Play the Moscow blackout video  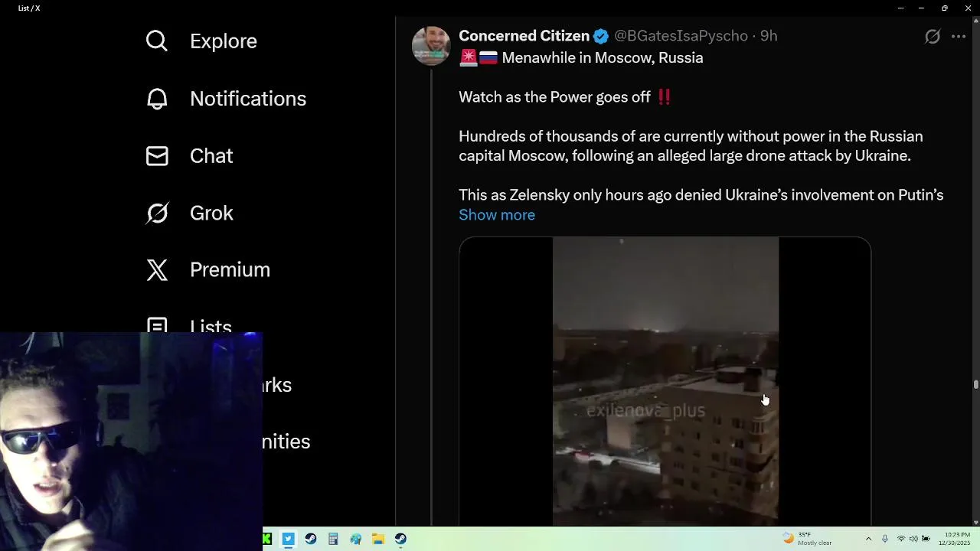[x=665, y=381]
